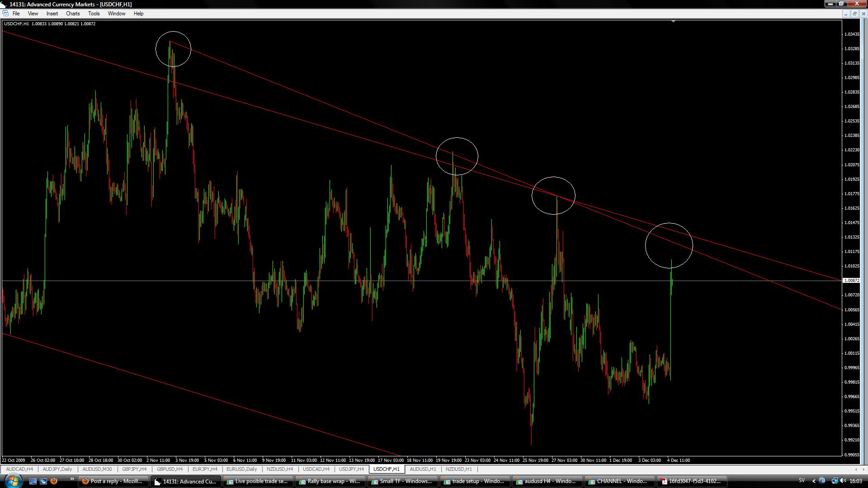Click the Windows Start orb

pyautogui.click(x=13, y=481)
